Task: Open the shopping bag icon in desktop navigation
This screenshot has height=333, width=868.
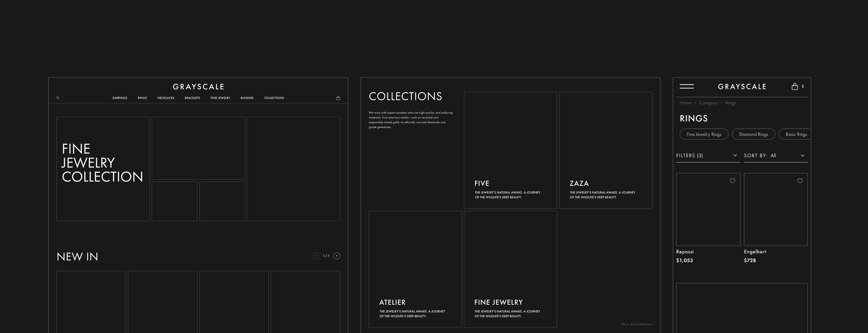Action: (x=338, y=98)
